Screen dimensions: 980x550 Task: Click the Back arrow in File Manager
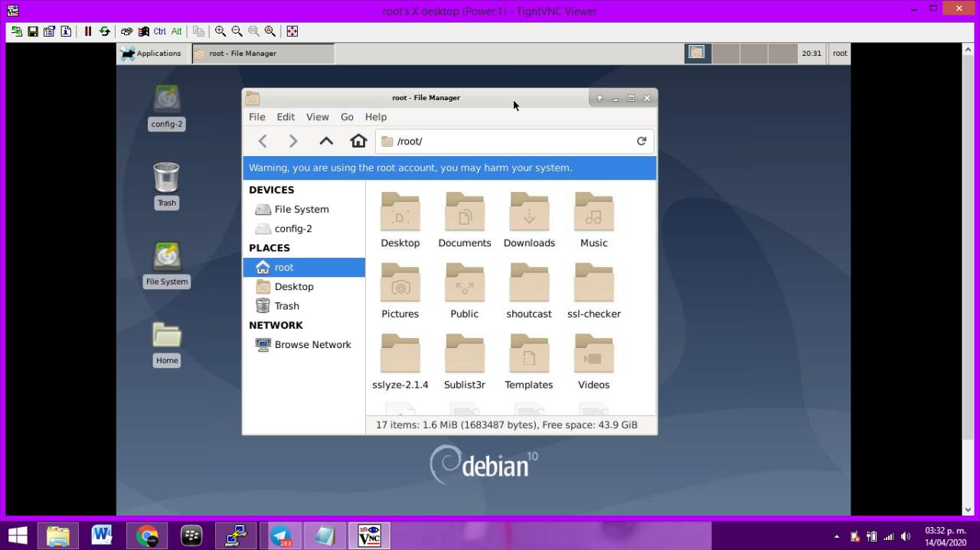[263, 141]
